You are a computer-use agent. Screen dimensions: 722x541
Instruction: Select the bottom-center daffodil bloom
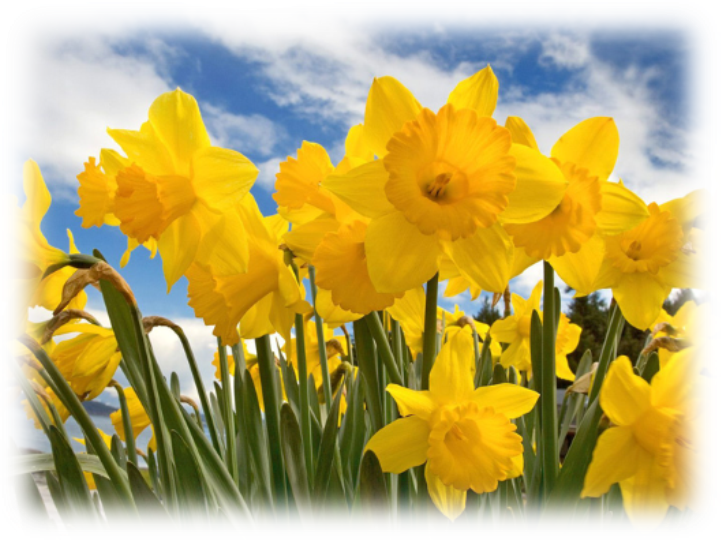(x=458, y=430)
